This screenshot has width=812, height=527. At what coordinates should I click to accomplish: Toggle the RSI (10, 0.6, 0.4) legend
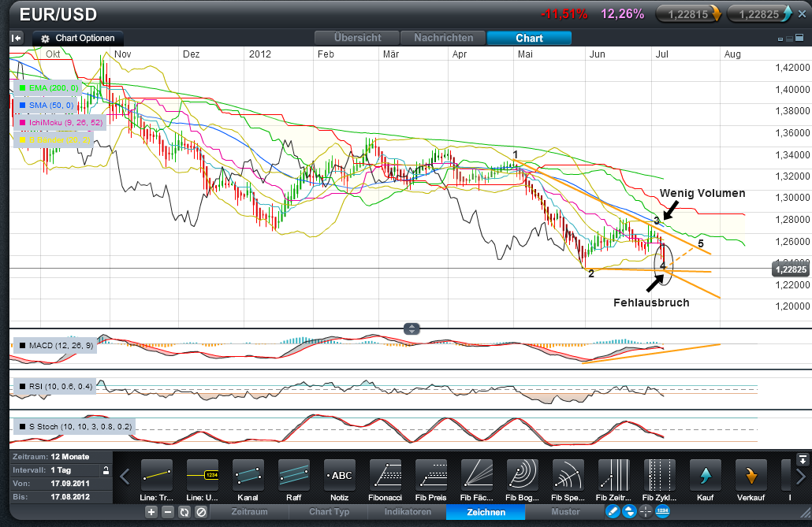tap(55, 386)
